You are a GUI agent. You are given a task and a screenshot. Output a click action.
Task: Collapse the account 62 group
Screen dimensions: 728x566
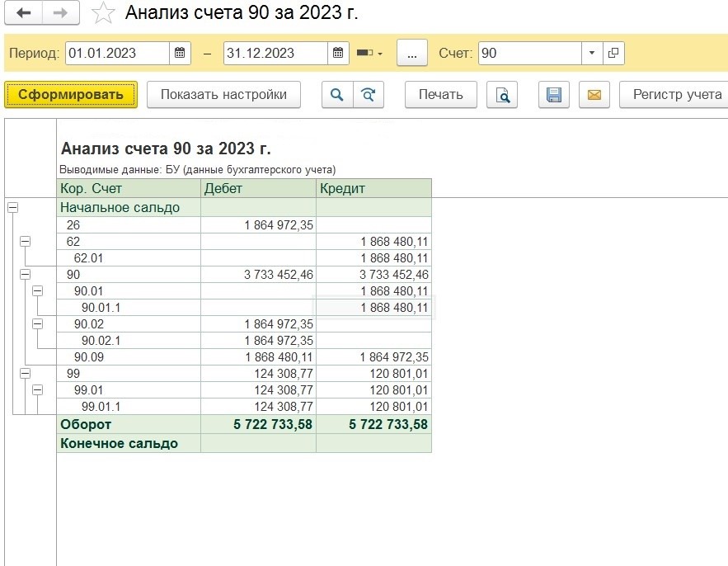click(25, 241)
